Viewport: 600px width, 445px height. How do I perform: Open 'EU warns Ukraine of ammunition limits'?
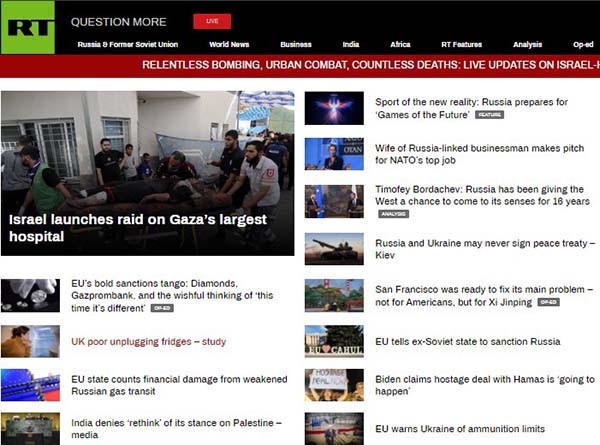click(x=460, y=429)
